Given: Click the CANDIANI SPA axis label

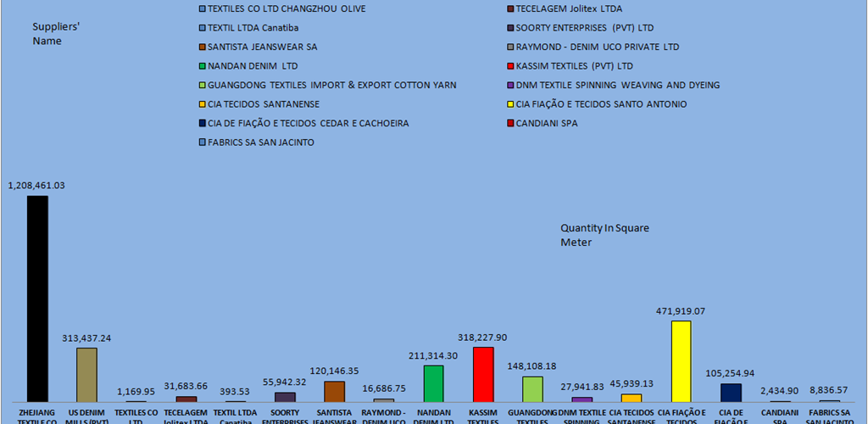Looking at the screenshot, I should (780, 417).
